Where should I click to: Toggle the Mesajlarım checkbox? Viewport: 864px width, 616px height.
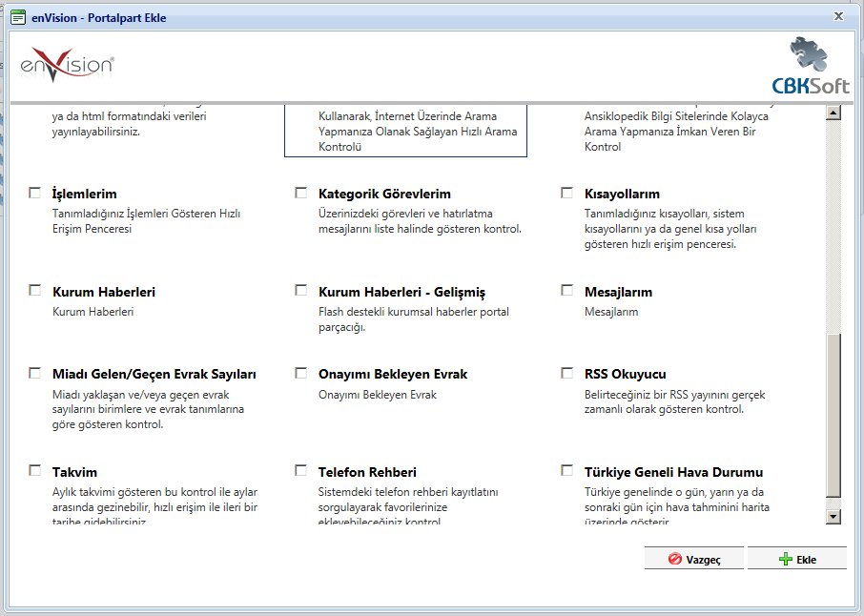pyautogui.click(x=567, y=291)
